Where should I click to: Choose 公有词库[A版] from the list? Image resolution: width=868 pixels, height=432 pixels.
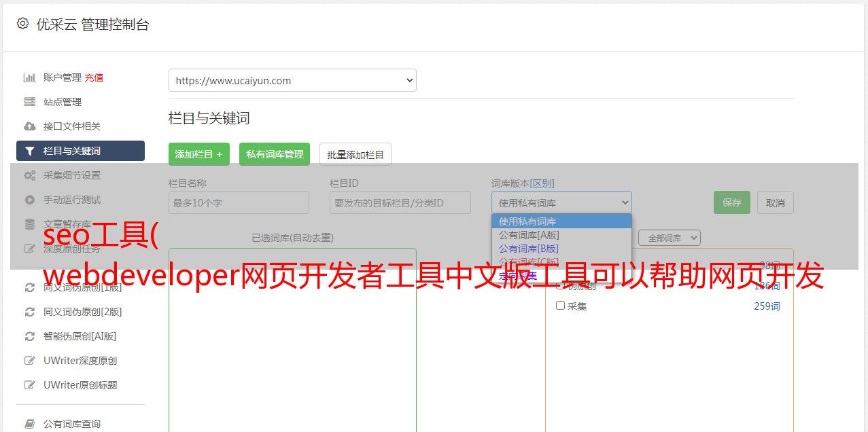[561, 235]
